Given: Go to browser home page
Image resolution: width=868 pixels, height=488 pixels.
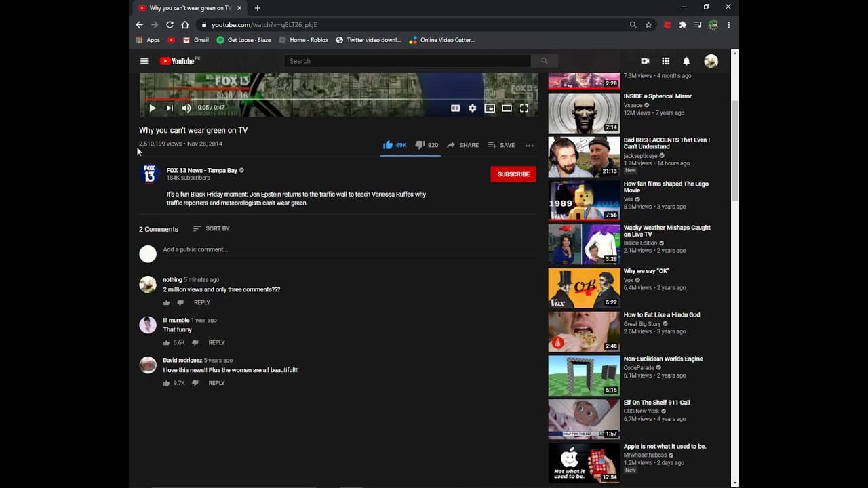Looking at the screenshot, I should coord(185,24).
